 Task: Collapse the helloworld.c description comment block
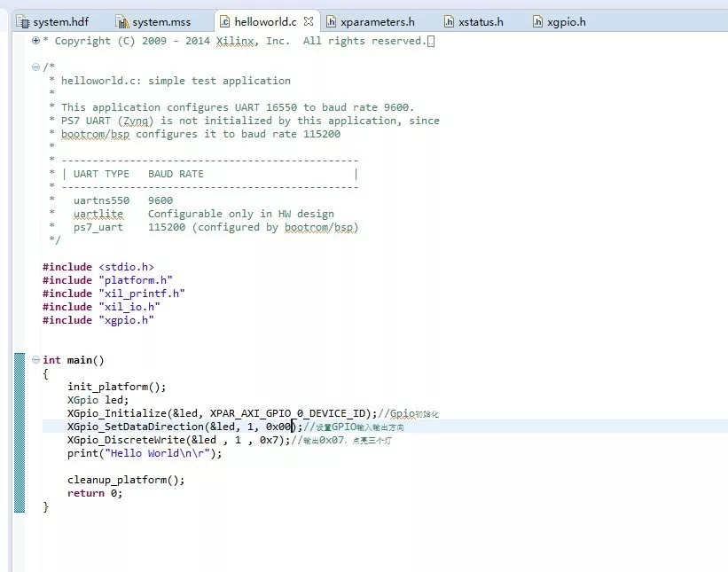[35, 67]
